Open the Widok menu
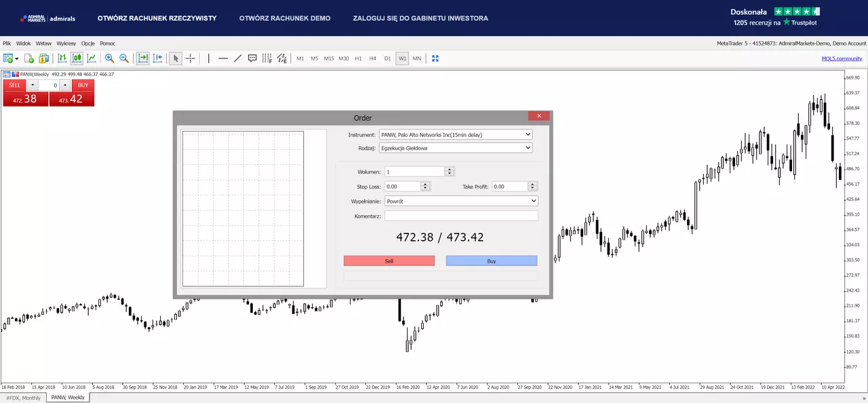The width and height of the screenshot is (868, 403). click(x=24, y=43)
